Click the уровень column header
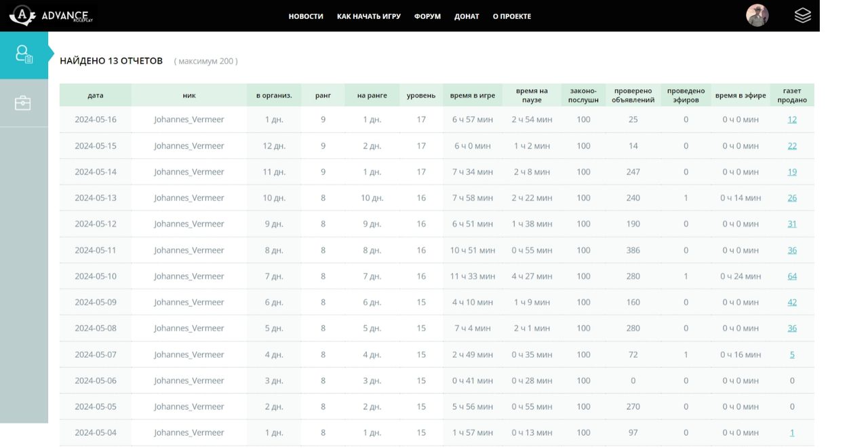This screenshot has width=868, height=448. pyautogui.click(x=421, y=95)
